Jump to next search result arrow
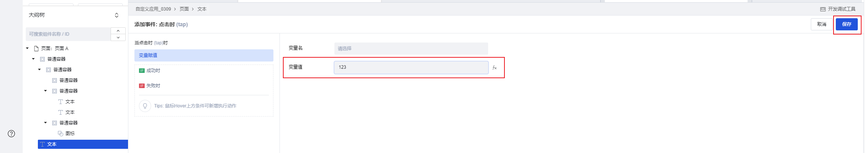868x153 pixels. 118,38
